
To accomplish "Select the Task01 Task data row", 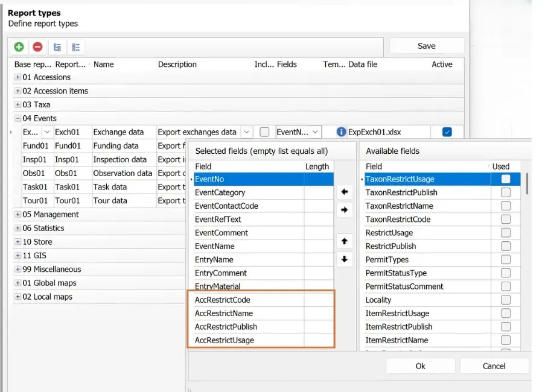I will (x=104, y=187).
